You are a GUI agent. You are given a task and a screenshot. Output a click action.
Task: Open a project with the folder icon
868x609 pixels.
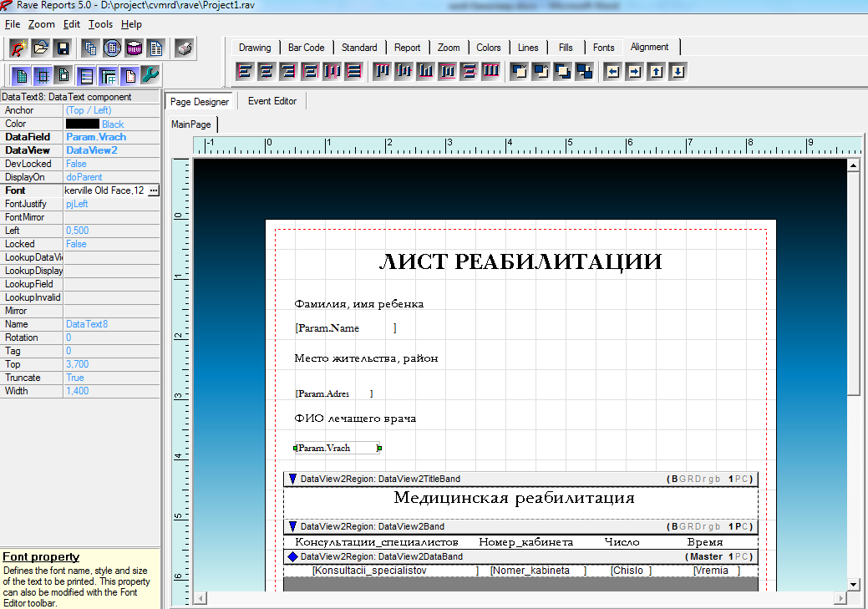[40, 48]
